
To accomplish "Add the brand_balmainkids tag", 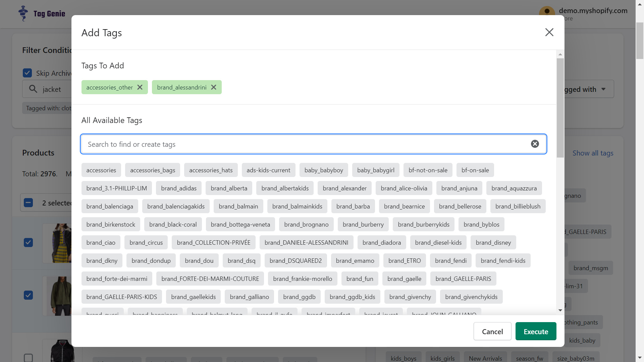I will (x=297, y=206).
